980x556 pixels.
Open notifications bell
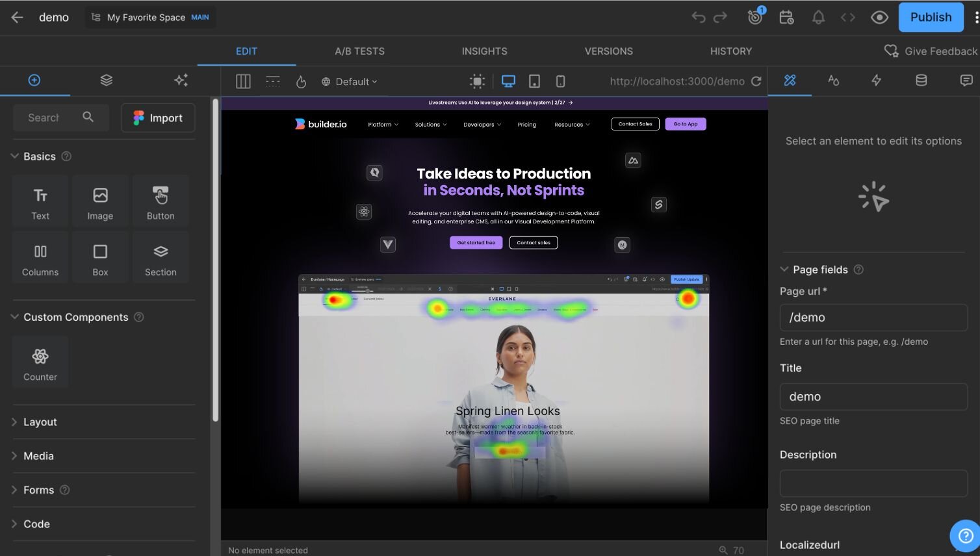818,18
